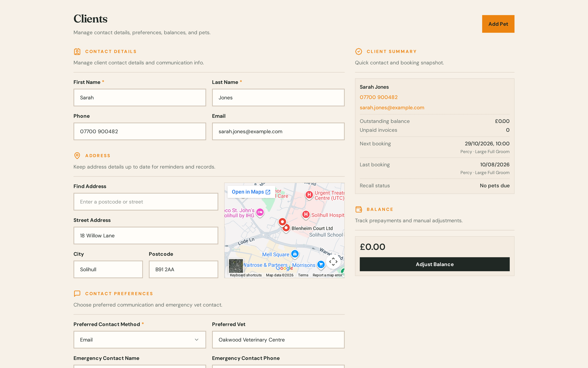Open the Preferred Contact Method dropdown

140,339
